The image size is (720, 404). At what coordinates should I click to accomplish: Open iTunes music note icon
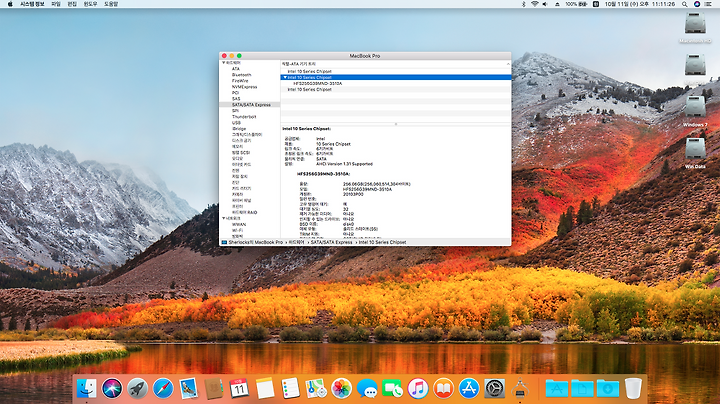(418, 389)
